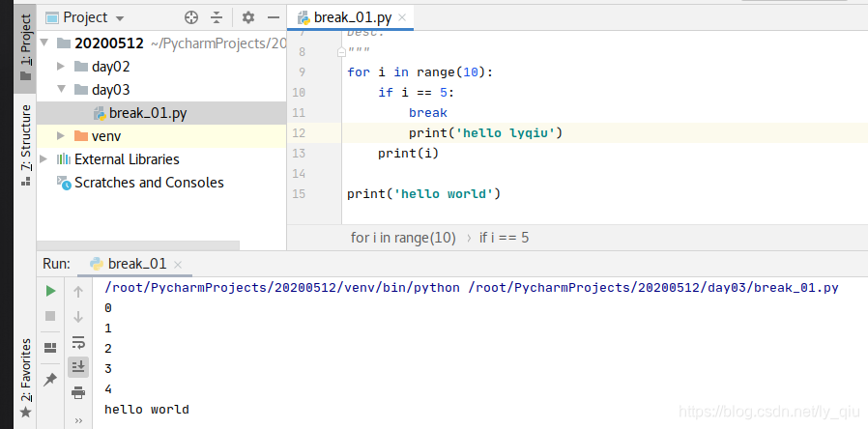The width and height of the screenshot is (868, 429).
Task: Close the break_01.py editor tab
Action: pos(402,17)
